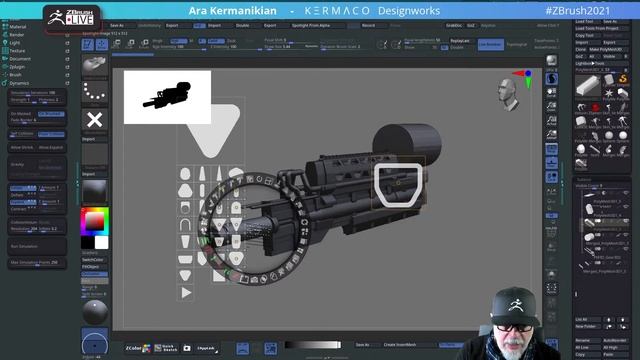Open the alpha slot with X
This screenshot has width=640, height=360.
95,120
